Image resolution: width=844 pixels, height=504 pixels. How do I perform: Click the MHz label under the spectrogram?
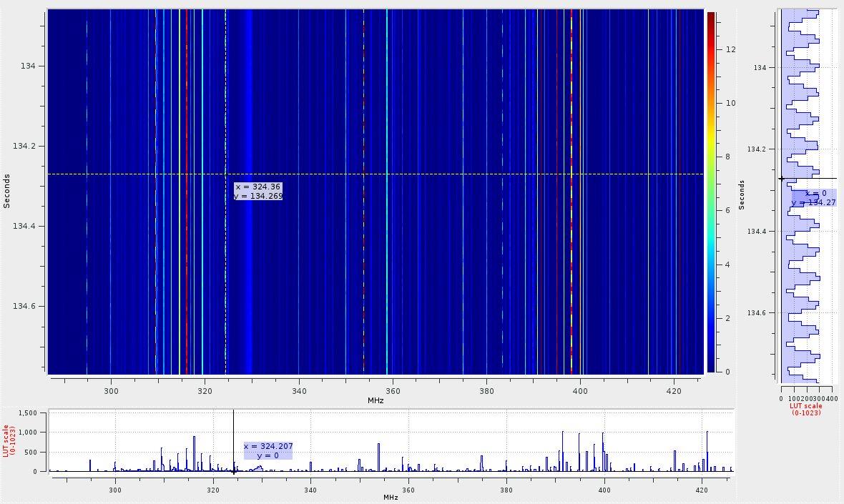pos(376,401)
